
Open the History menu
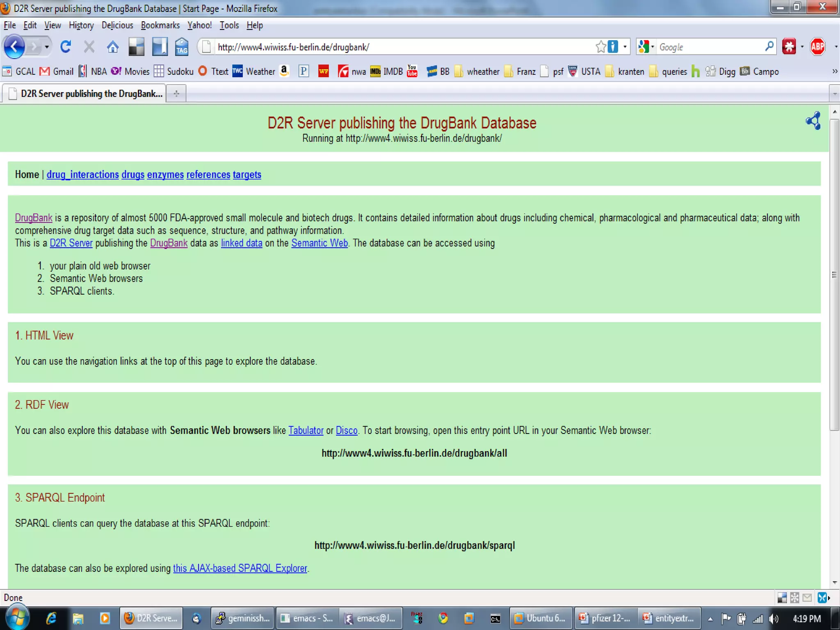pyautogui.click(x=81, y=25)
